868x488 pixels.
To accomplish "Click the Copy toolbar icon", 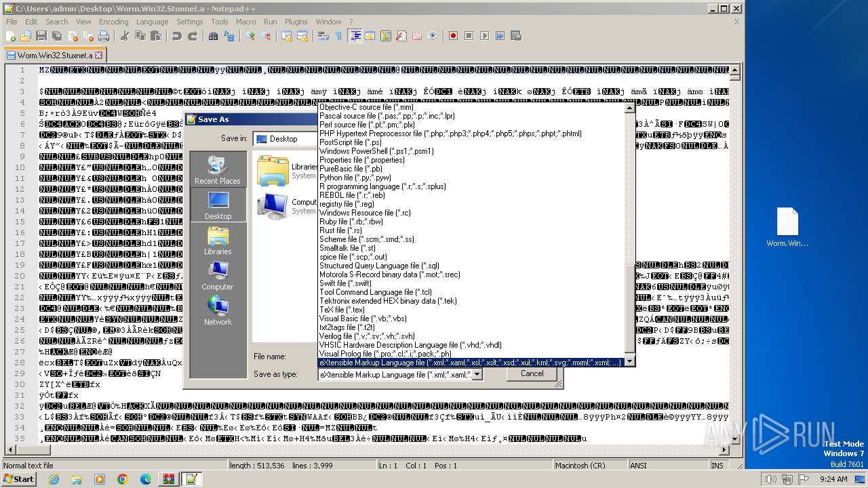I will pos(140,36).
